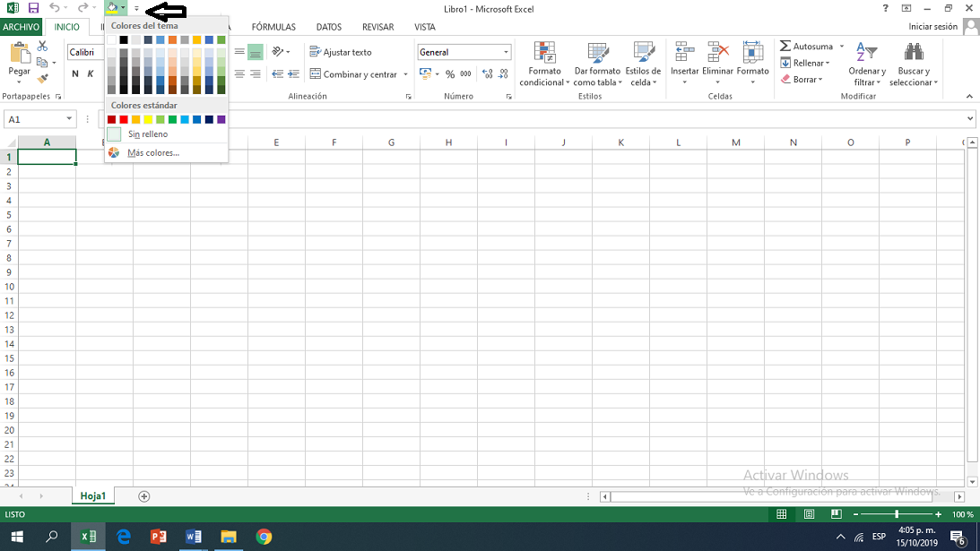This screenshot has height=551, width=980.
Task: Open Dar formato como tabla
Action: pos(597,64)
